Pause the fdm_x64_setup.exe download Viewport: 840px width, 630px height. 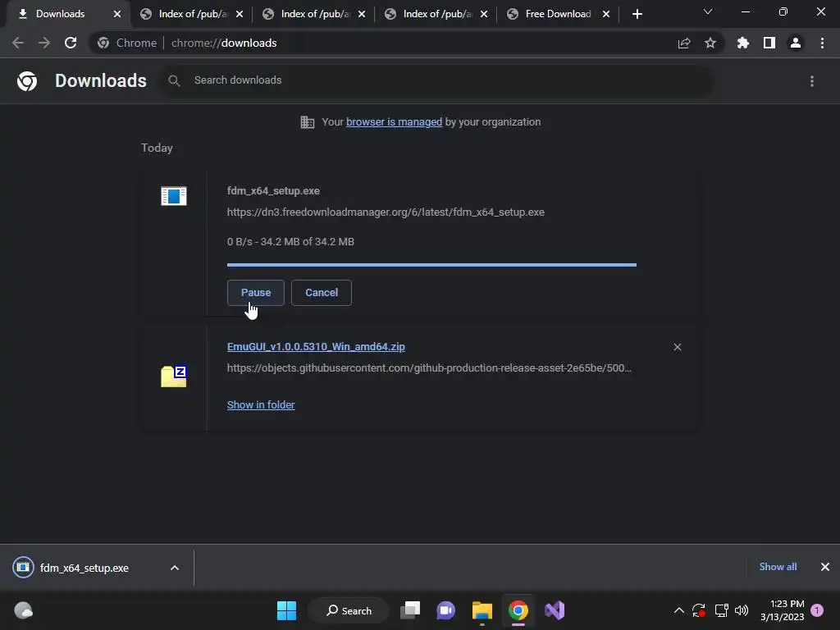pos(256,293)
